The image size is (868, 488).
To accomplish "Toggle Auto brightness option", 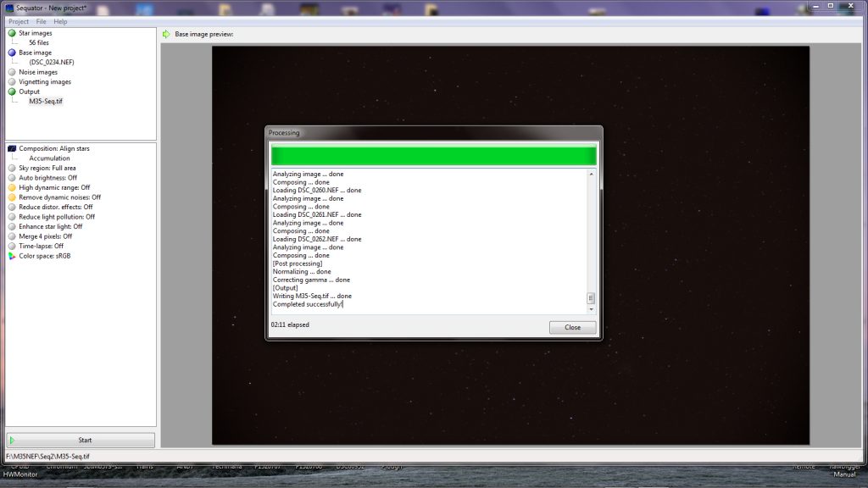I will point(47,178).
